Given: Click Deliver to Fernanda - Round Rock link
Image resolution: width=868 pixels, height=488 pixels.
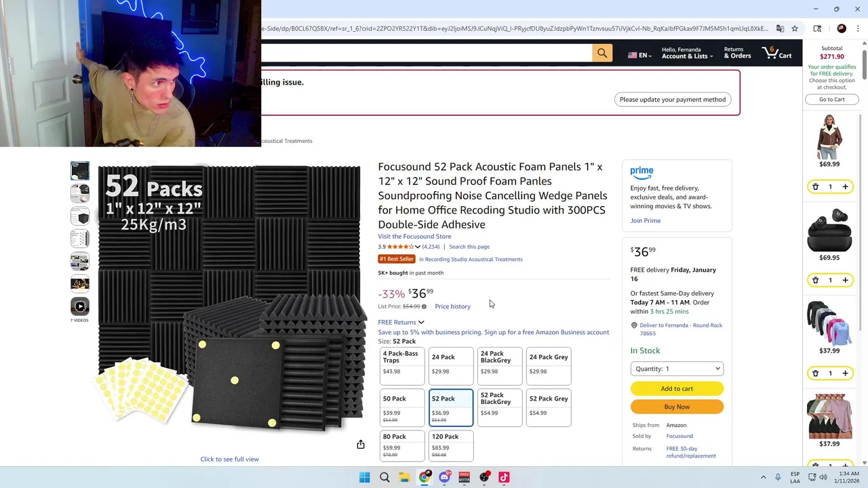Looking at the screenshot, I should coord(681,329).
